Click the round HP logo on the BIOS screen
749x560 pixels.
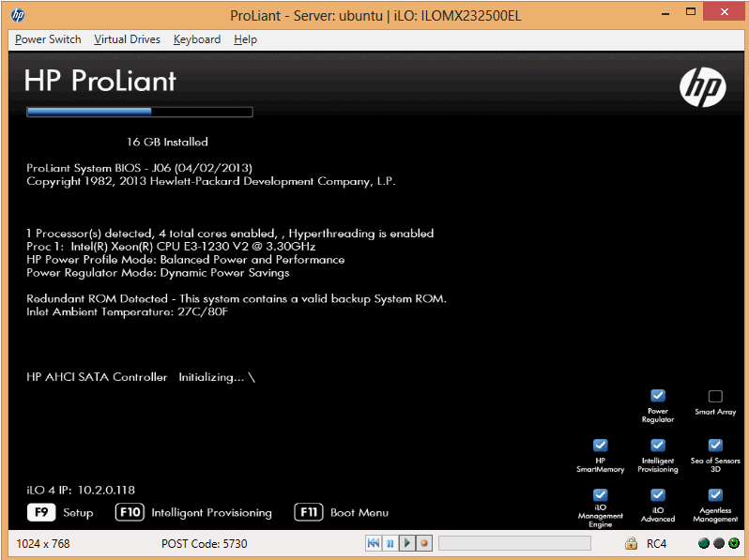[703, 87]
